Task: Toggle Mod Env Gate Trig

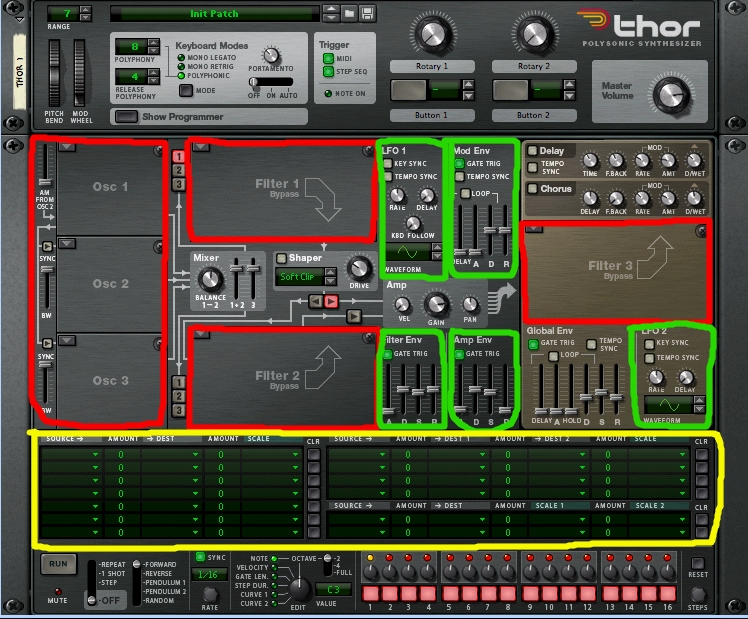Action: click(459, 164)
